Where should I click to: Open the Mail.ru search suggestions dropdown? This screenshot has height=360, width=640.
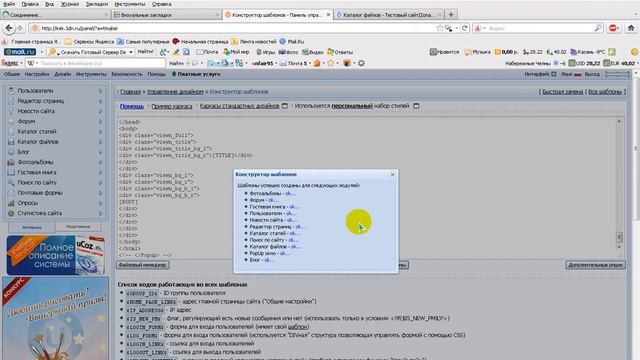pos(131,52)
